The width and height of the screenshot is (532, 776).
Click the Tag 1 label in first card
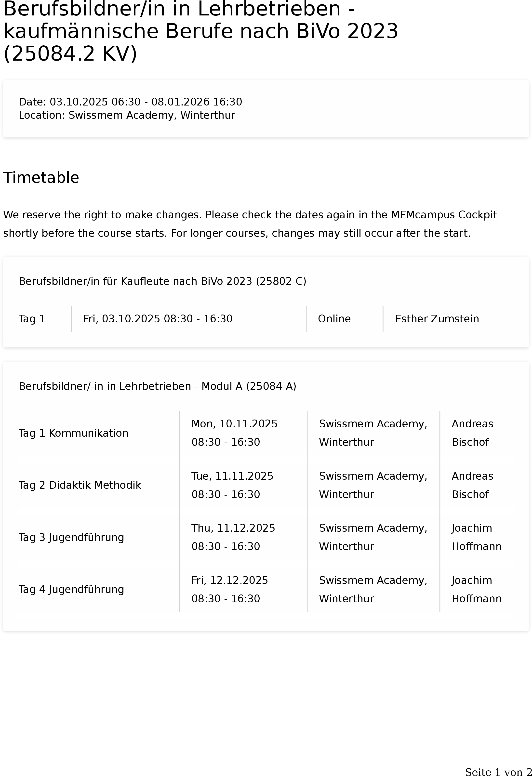[x=32, y=319]
